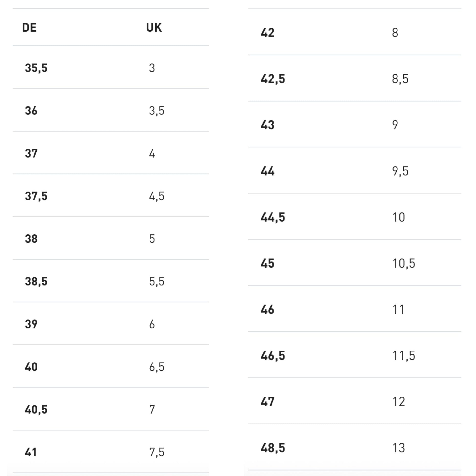Click UK size 12 value

[x=399, y=402]
